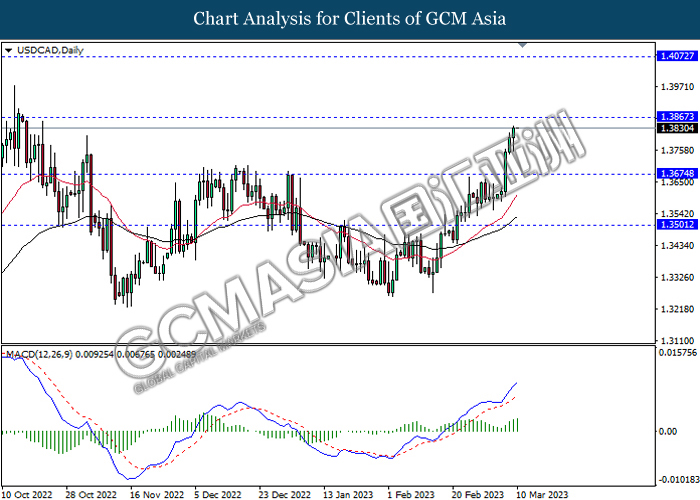Click the 1.31100 price axis value

tap(677, 341)
